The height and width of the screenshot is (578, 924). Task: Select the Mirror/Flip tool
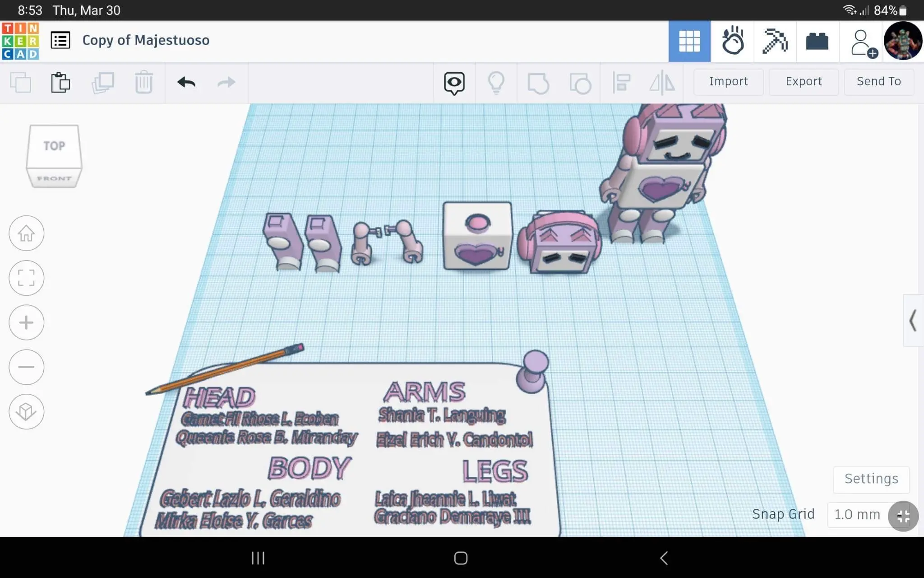[x=661, y=83]
